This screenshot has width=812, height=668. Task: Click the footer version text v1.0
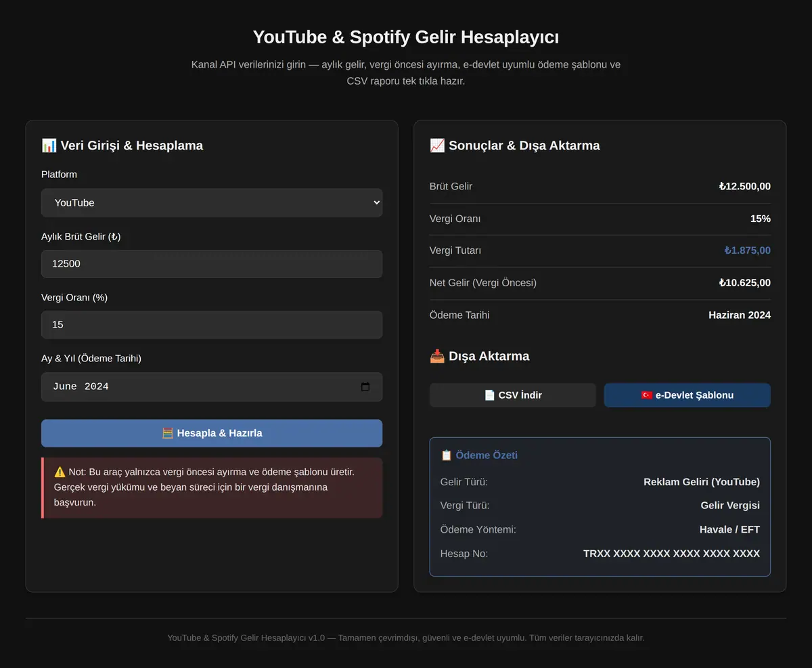click(317, 638)
